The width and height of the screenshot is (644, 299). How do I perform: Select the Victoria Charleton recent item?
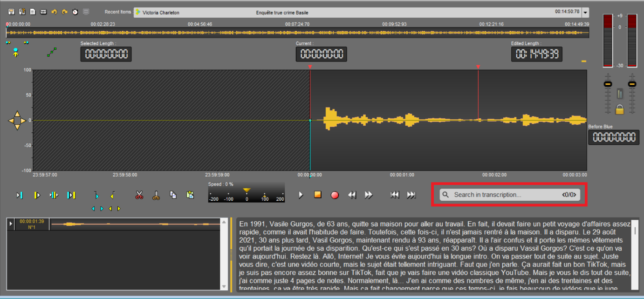(x=161, y=13)
